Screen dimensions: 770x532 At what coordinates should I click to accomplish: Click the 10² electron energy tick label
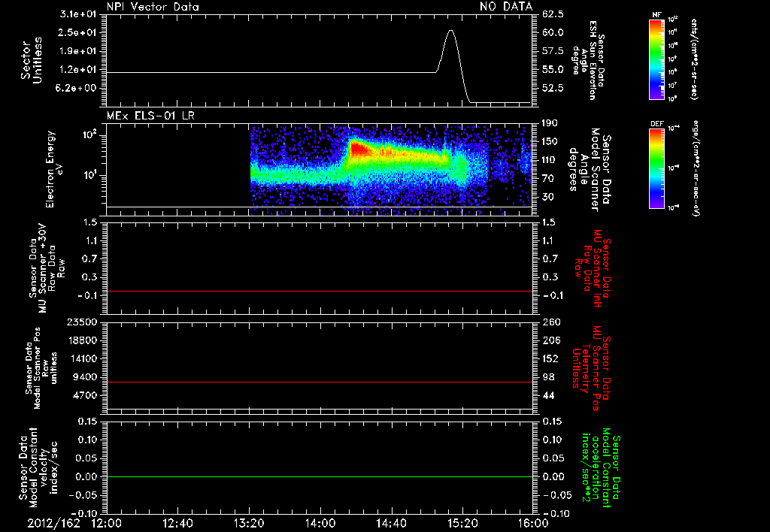[89, 135]
